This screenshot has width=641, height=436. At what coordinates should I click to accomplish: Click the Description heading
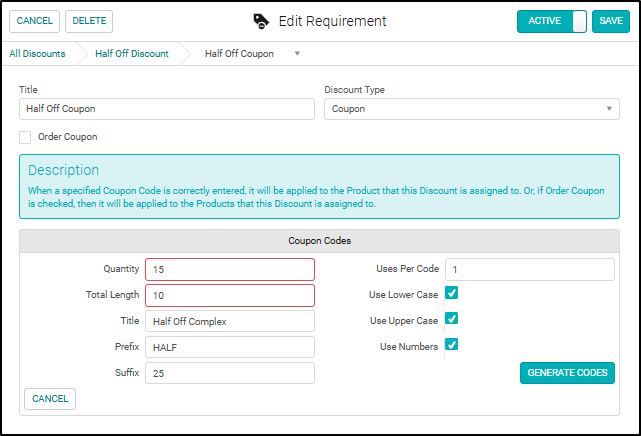point(63,170)
